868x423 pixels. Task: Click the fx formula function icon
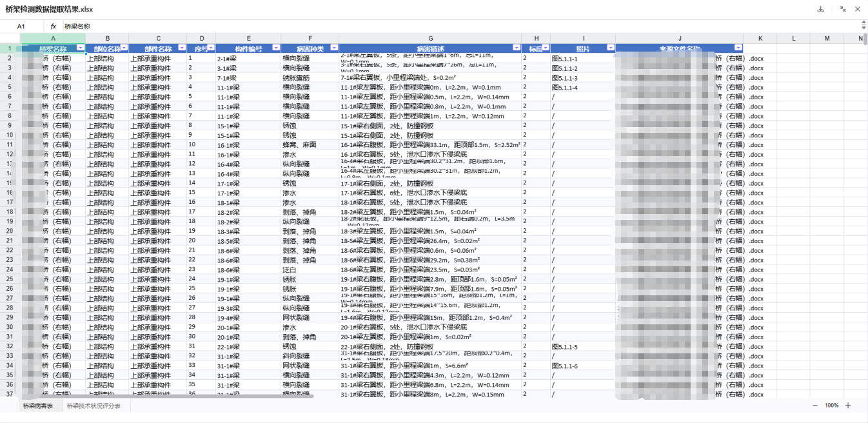(54, 26)
